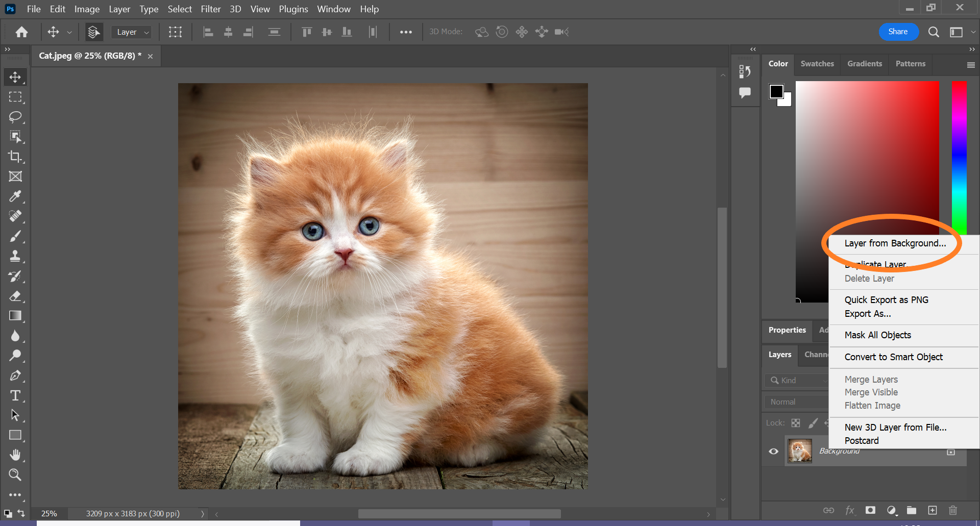
Task: Add a layer mask icon
Action: pos(870,510)
